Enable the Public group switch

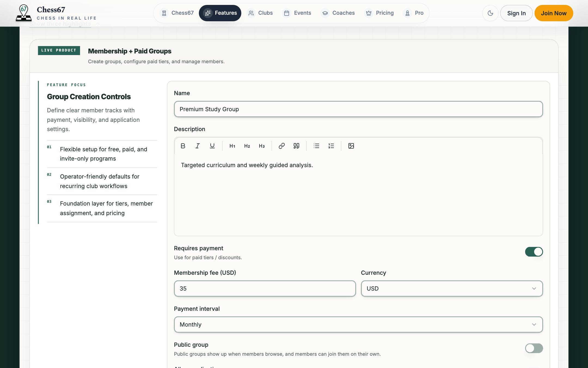point(534,348)
